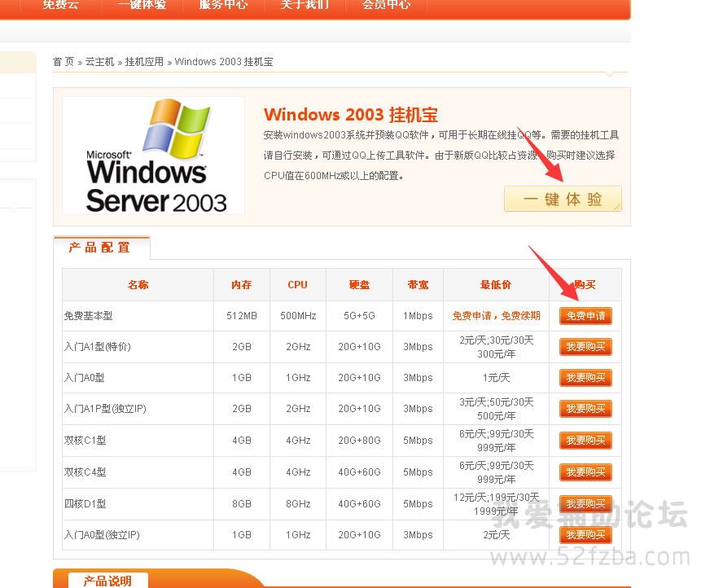Click the 入门A1P型(独立IP) product name

click(105, 409)
